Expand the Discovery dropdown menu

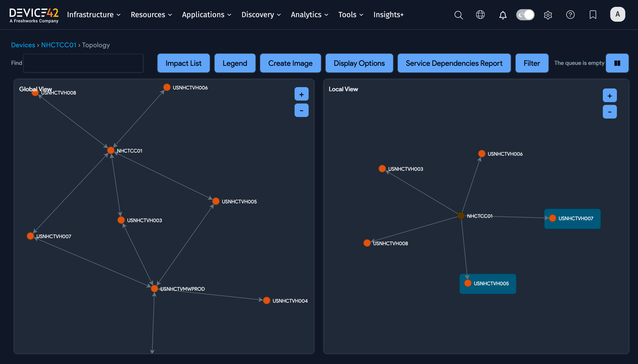[x=261, y=15]
